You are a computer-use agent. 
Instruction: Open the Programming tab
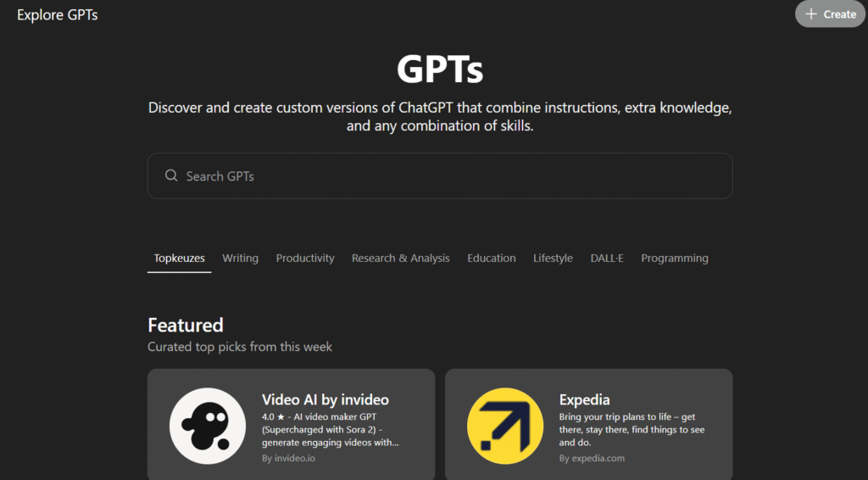(675, 259)
